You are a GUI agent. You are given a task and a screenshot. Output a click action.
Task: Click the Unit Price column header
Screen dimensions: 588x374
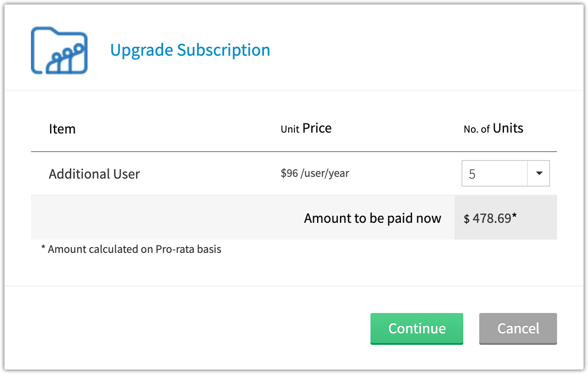click(306, 129)
